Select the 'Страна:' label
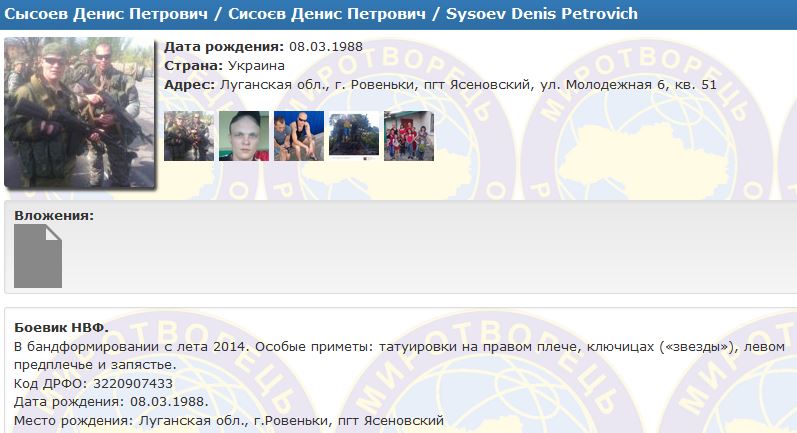Screen dimensions: 797x433 (194, 66)
